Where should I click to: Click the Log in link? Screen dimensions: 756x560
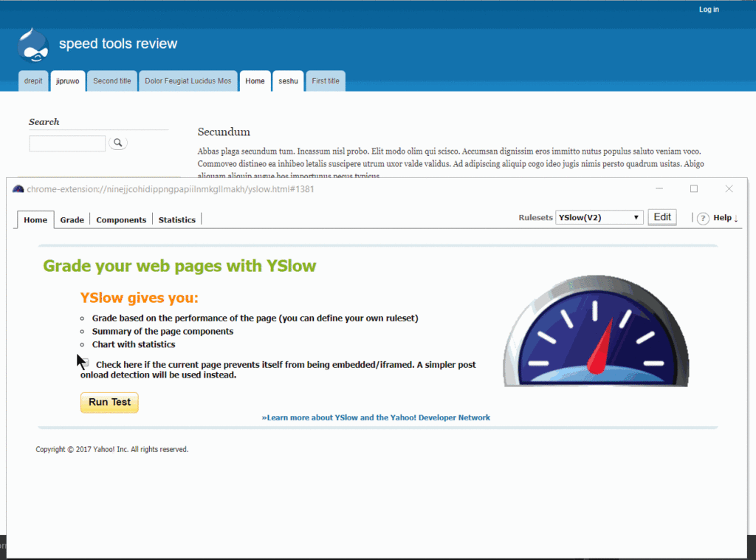[709, 10]
